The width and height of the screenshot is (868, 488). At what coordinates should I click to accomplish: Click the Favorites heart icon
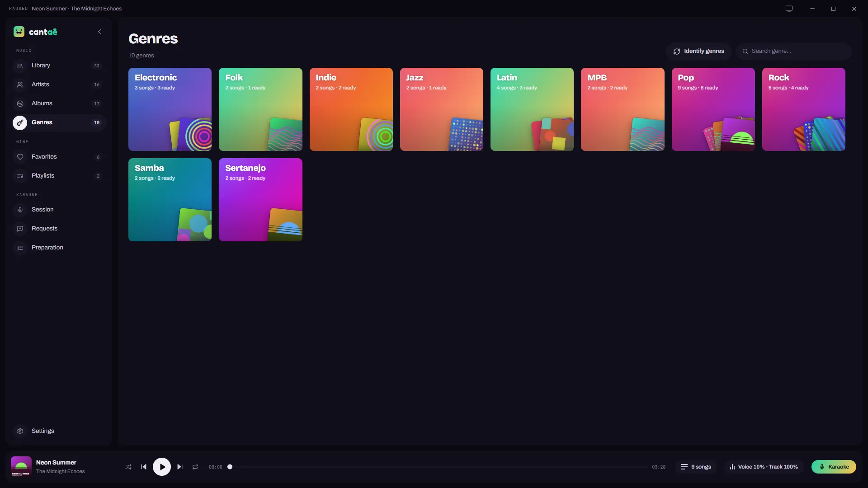point(20,157)
